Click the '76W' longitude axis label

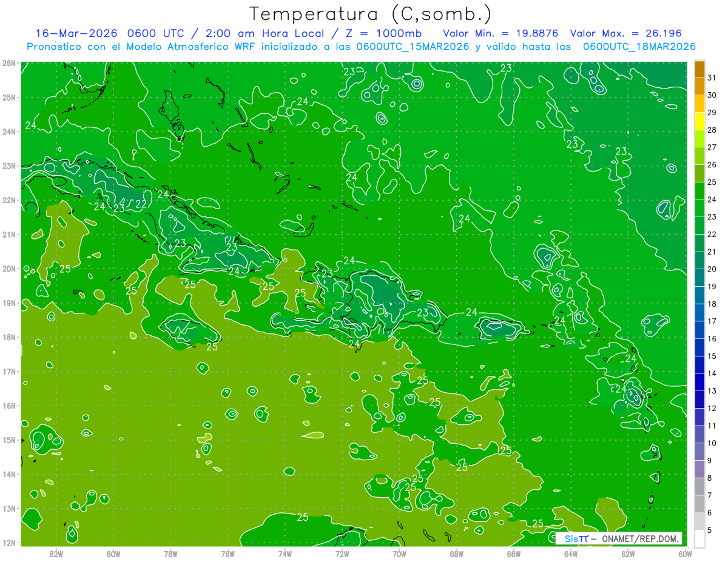pos(228,554)
